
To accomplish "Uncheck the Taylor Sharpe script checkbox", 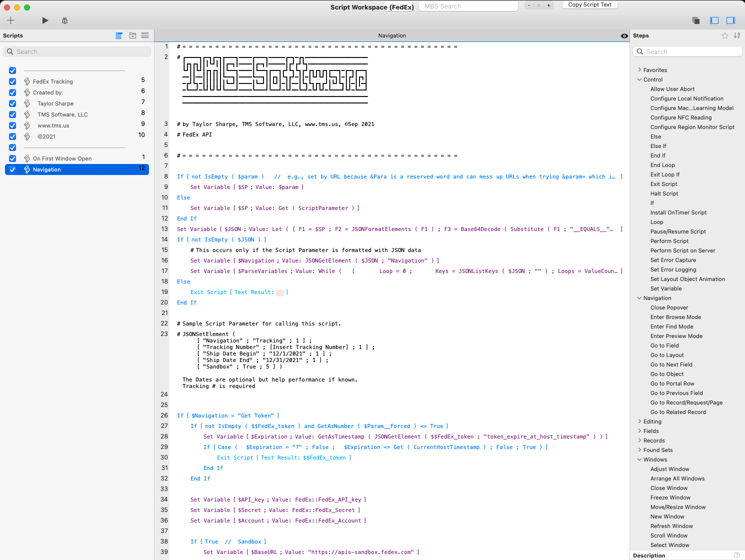I will [12, 103].
